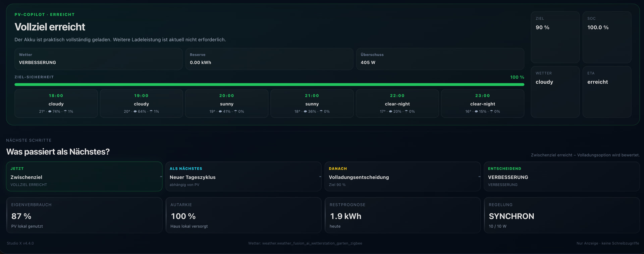Click the umbrella icon in the 22:00 forecast
This screenshot has width=644, height=254.
(407, 112)
